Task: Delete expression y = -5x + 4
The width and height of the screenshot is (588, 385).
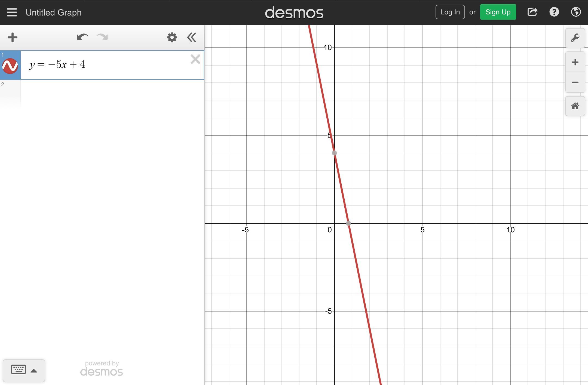Action: pos(195,59)
